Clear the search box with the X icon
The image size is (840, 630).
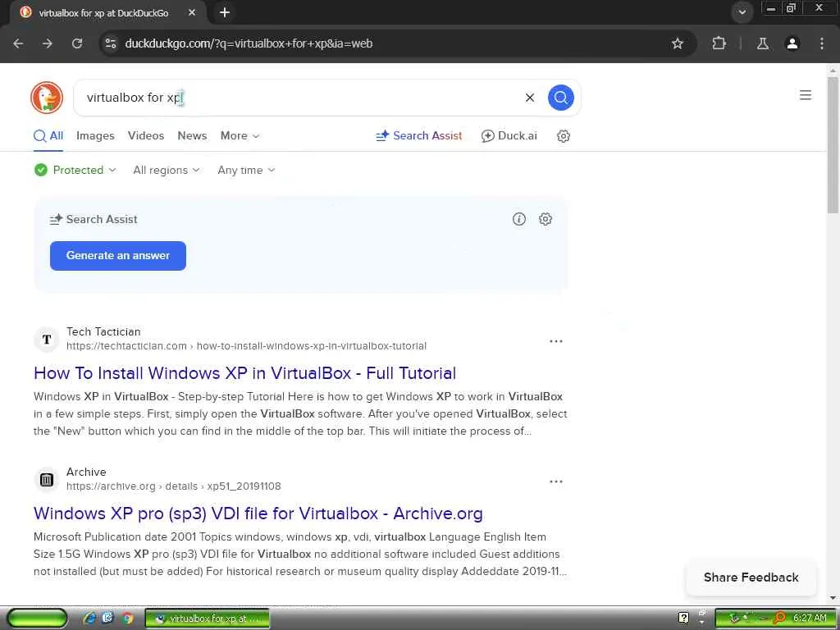530,98
